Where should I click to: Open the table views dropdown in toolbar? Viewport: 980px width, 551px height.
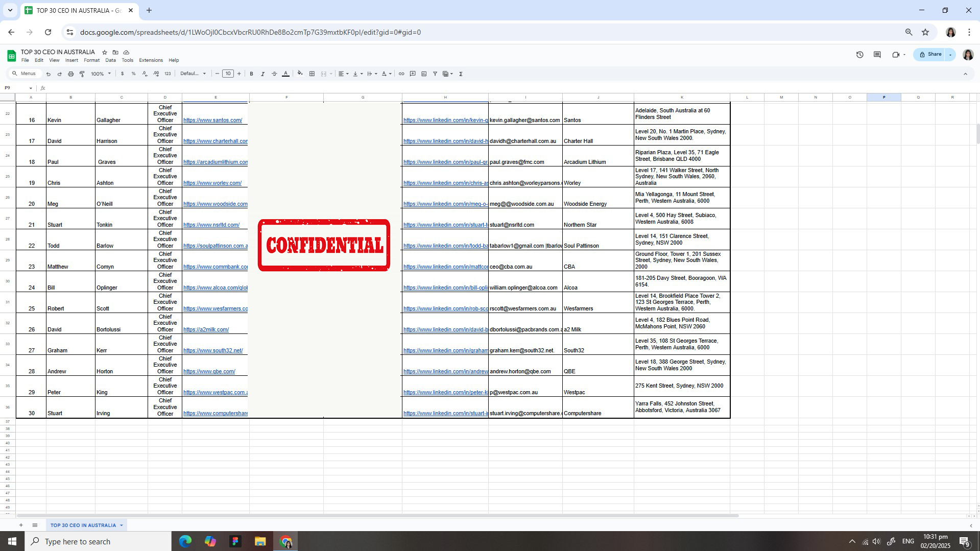point(448,74)
